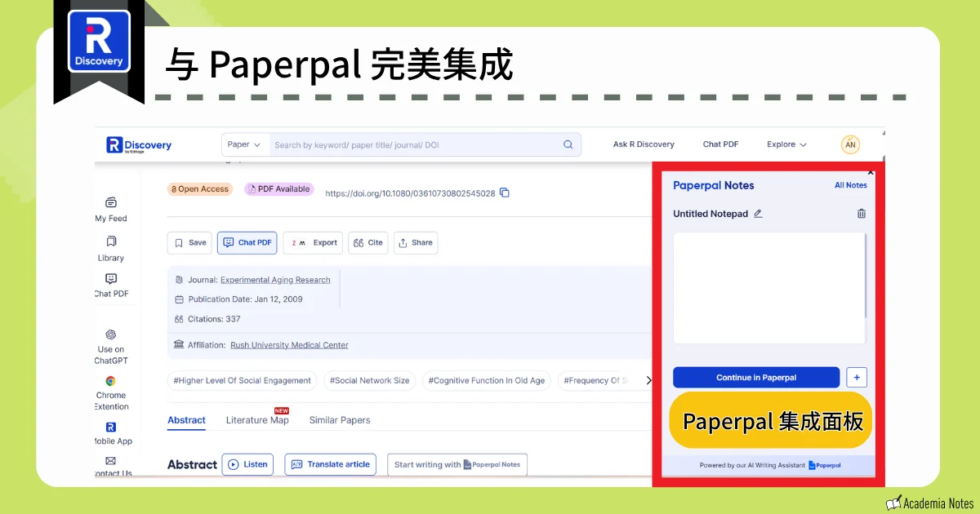Image resolution: width=980 pixels, height=514 pixels.
Task: Click the Chat PDF button under the DOI
Action: pos(247,242)
